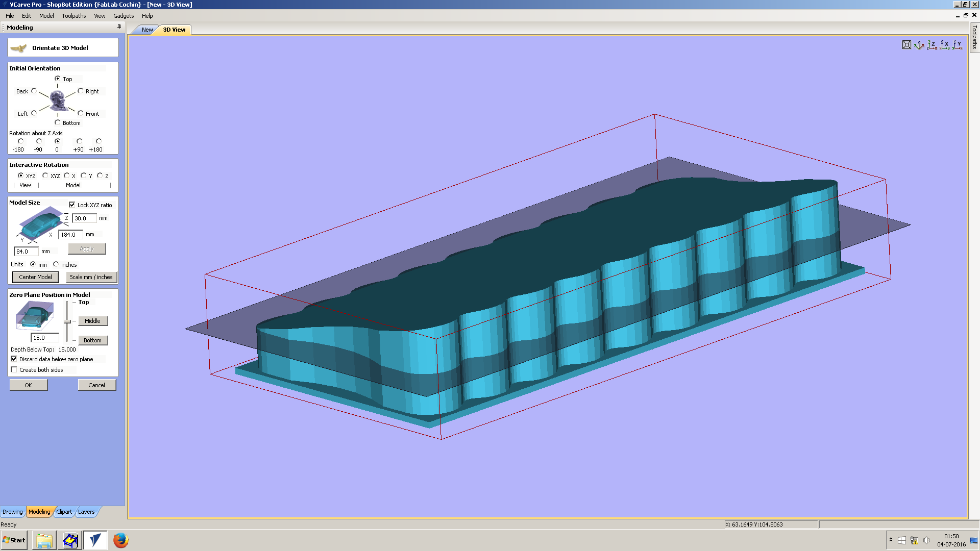Click the zero plane depth field
The width and height of the screenshot is (980, 551).
pos(45,338)
